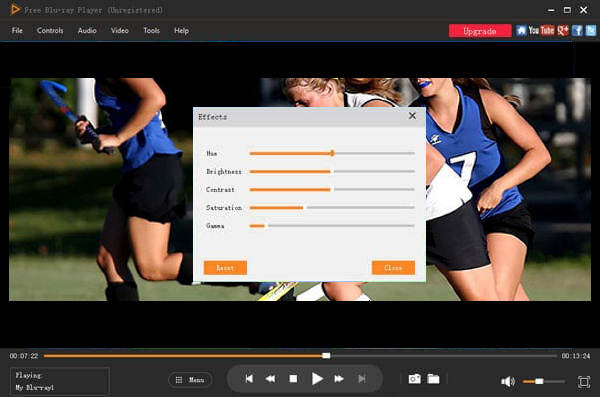
Task: Open the Video menu
Action: (x=120, y=31)
